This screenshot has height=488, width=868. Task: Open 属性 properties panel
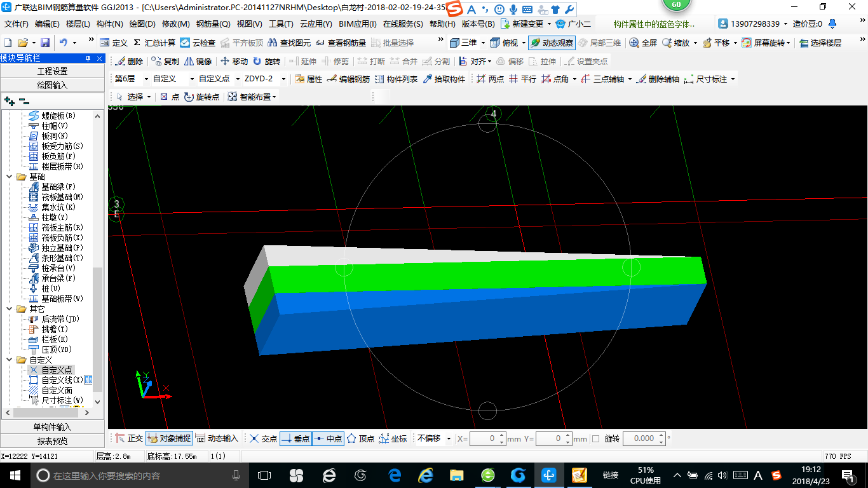[309, 79]
